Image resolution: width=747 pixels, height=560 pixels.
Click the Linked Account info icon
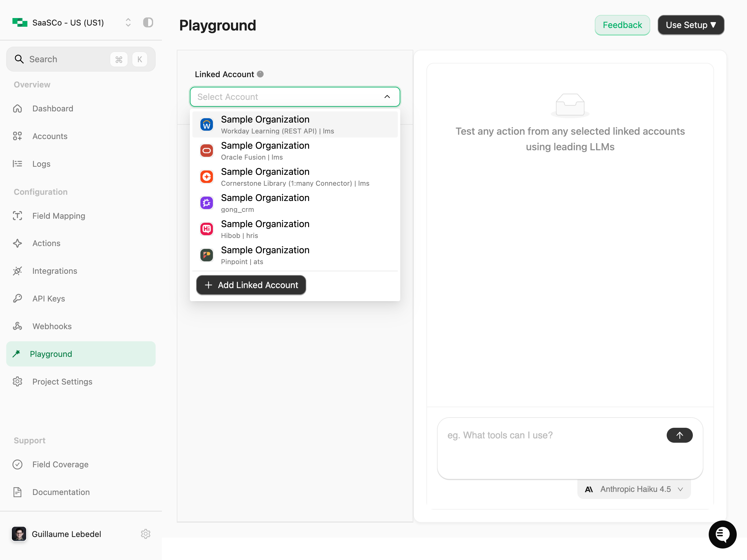(260, 74)
